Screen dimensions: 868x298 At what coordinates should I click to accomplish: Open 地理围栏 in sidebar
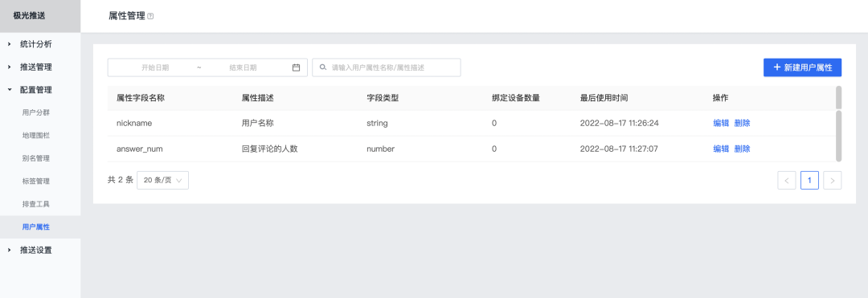(x=36, y=136)
